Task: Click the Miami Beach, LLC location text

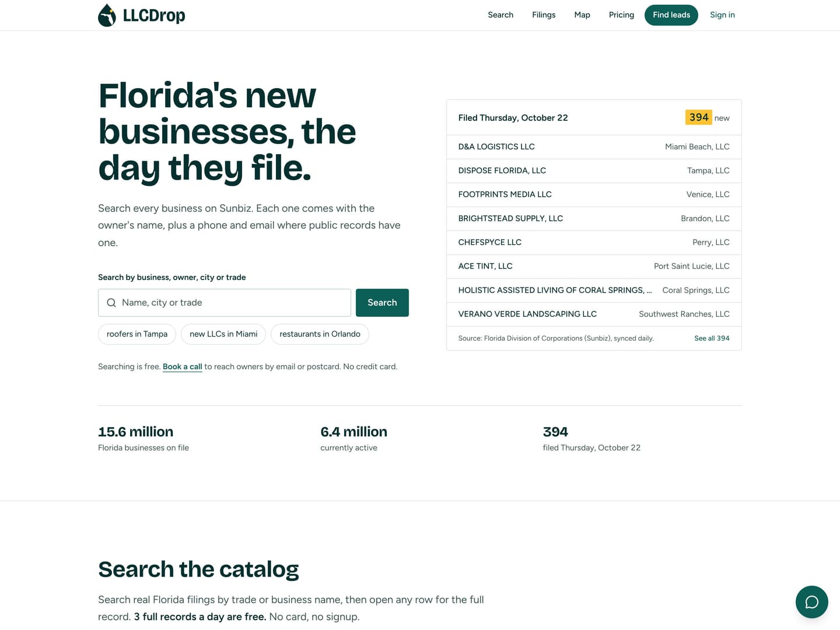Action: click(697, 147)
